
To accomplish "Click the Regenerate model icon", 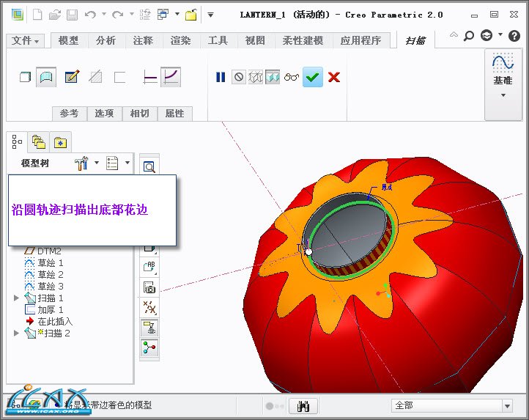I will click(145, 15).
